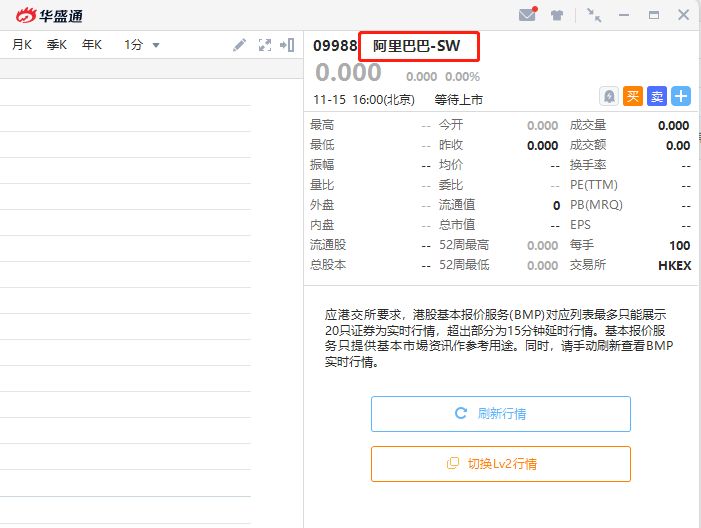
Task: Click the 振幅 label
Action: pyautogui.click(x=322, y=165)
